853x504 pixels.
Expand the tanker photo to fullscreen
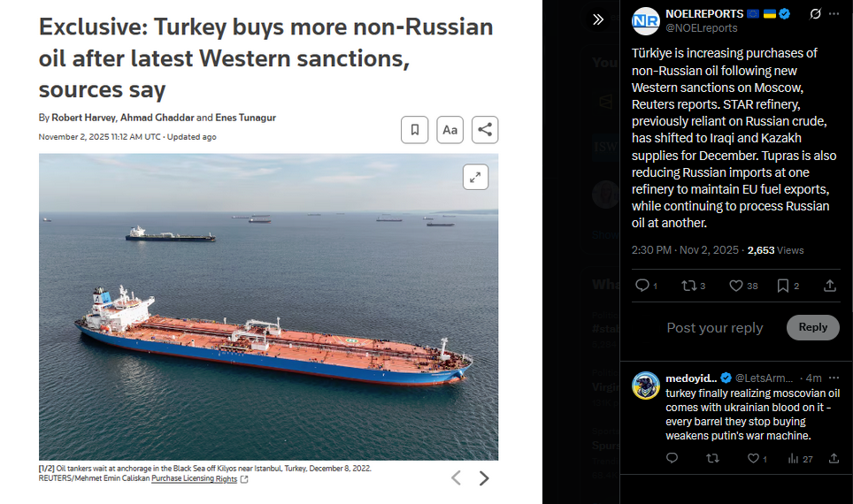pyautogui.click(x=475, y=177)
